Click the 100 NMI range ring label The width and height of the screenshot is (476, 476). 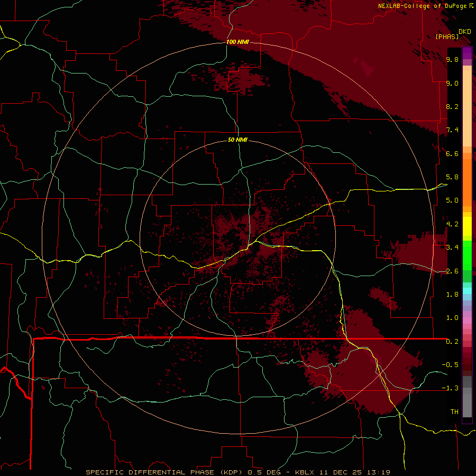pos(237,42)
